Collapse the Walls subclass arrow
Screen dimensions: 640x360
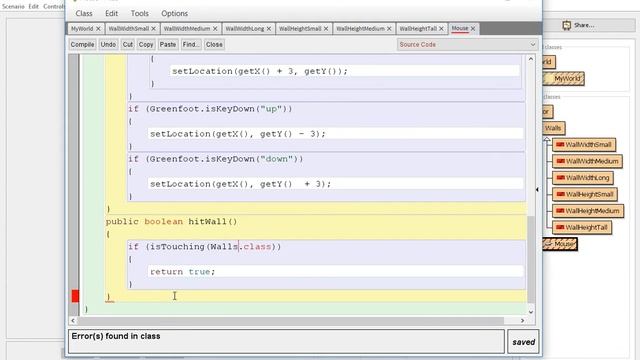click(x=547, y=140)
